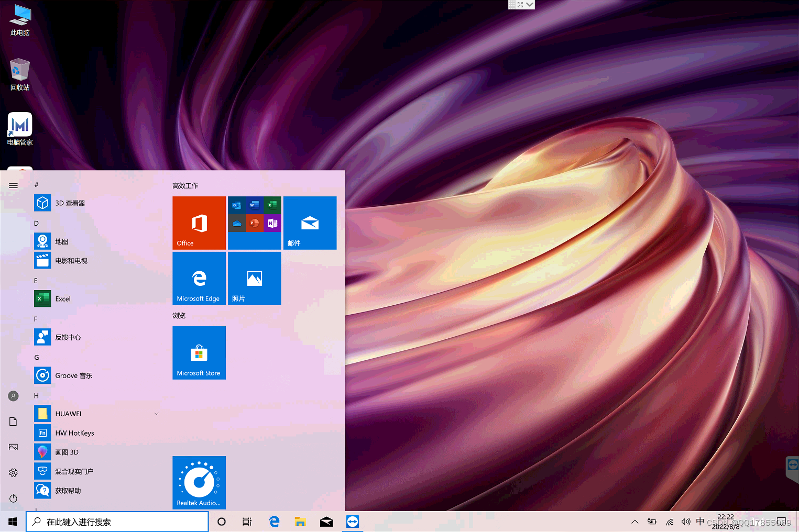
Task: Jump via letter E header
Action: pyautogui.click(x=36, y=281)
